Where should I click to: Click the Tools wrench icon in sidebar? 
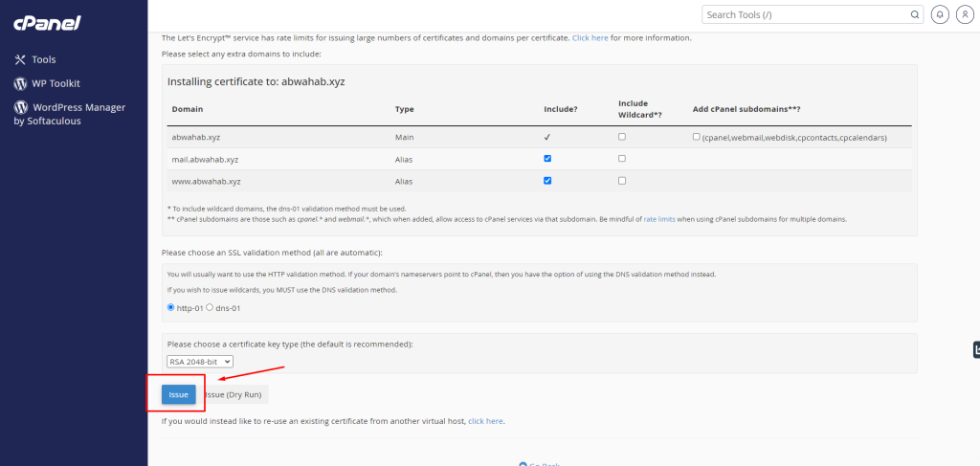click(x=19, y=59)
